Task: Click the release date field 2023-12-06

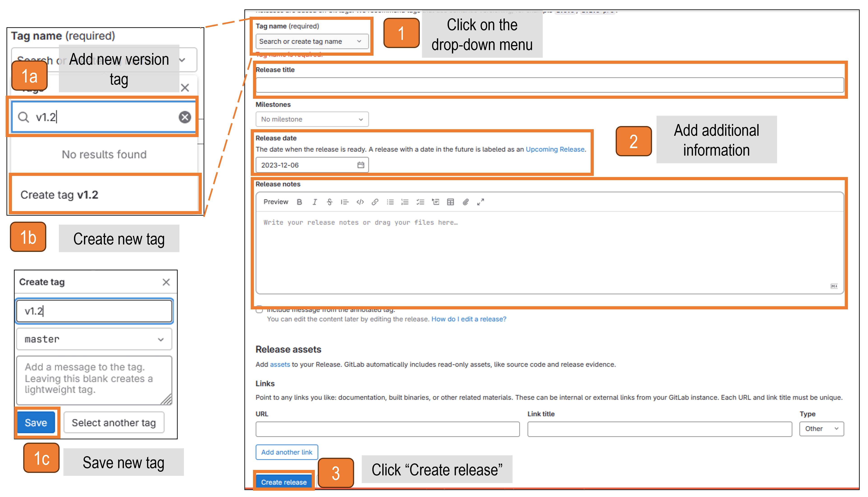Action: click(312, 165)
